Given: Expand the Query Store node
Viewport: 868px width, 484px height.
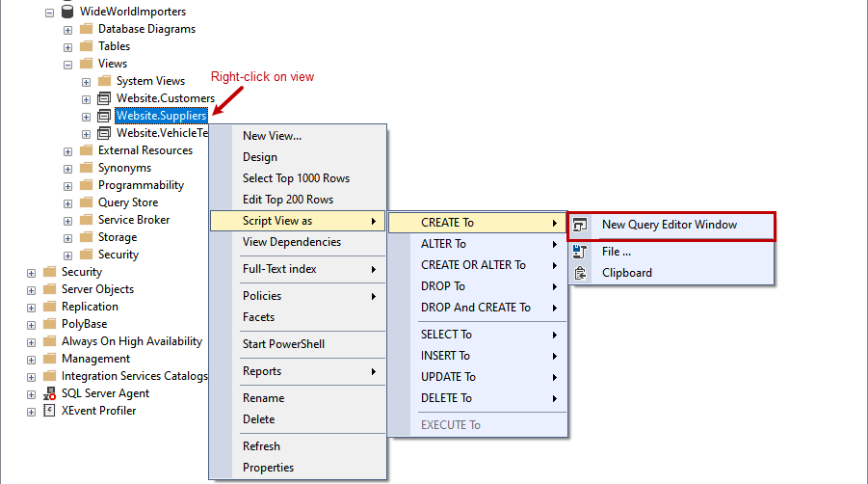Looking at the screenshot, I should coord(67,203).
